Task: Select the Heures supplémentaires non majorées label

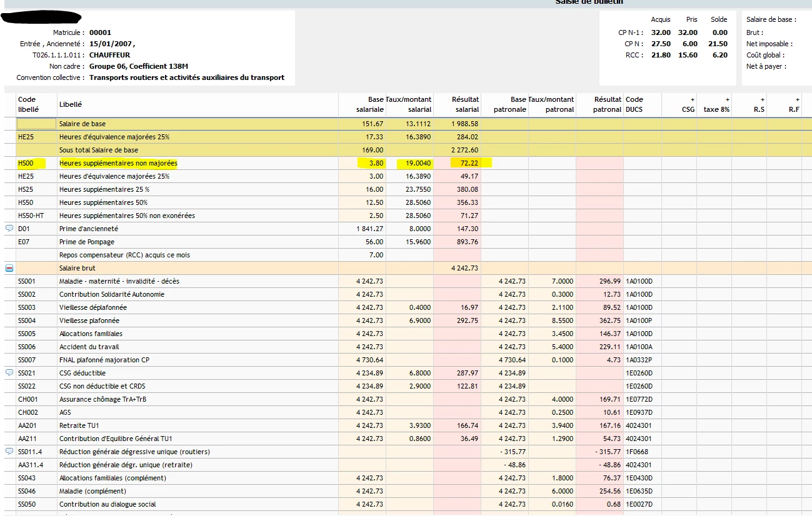Action: click(x=118, y=164)
